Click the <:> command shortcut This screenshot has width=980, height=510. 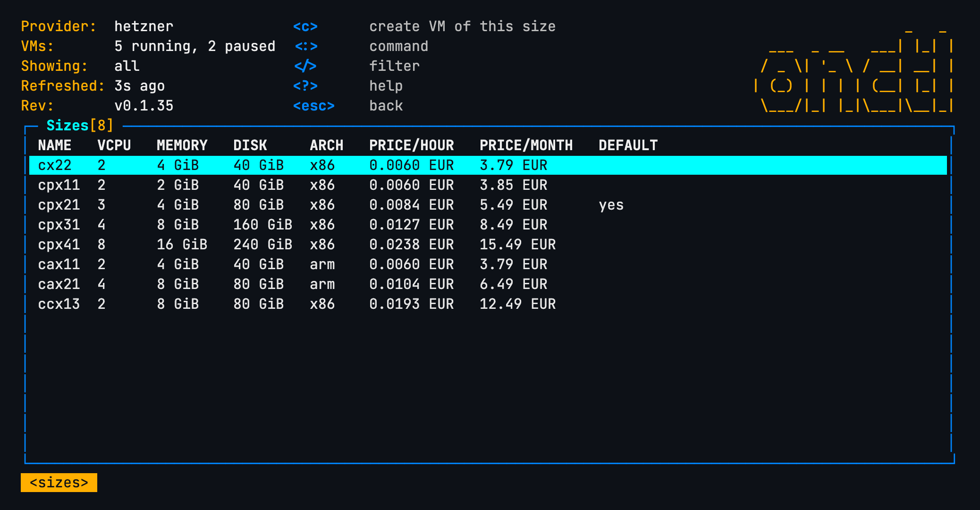(x=306, y=46)
